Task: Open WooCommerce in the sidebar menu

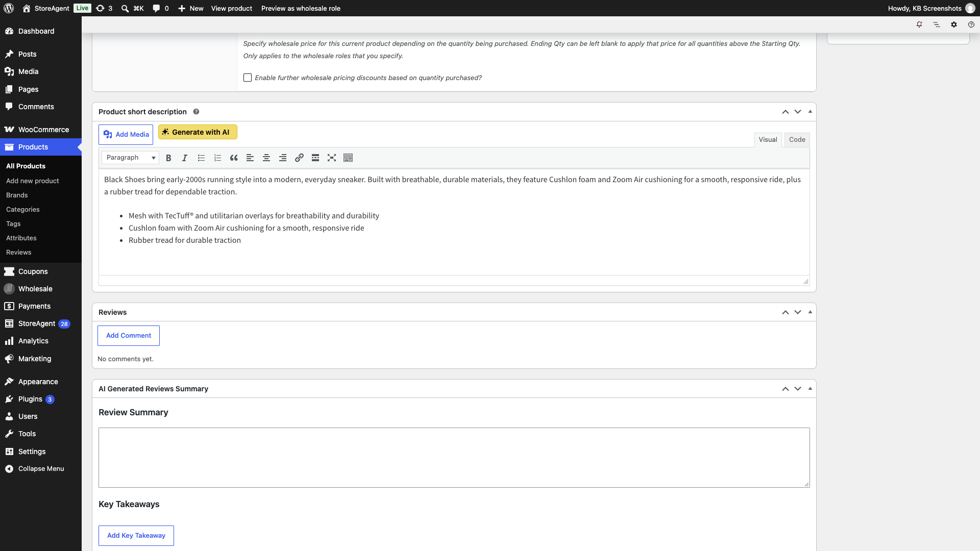Action: pyautogui.click(x=41, y=130)
